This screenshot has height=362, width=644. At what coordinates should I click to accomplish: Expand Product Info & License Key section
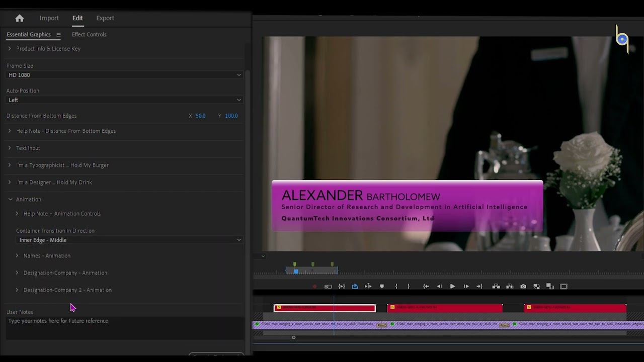(x=10, y=49)
